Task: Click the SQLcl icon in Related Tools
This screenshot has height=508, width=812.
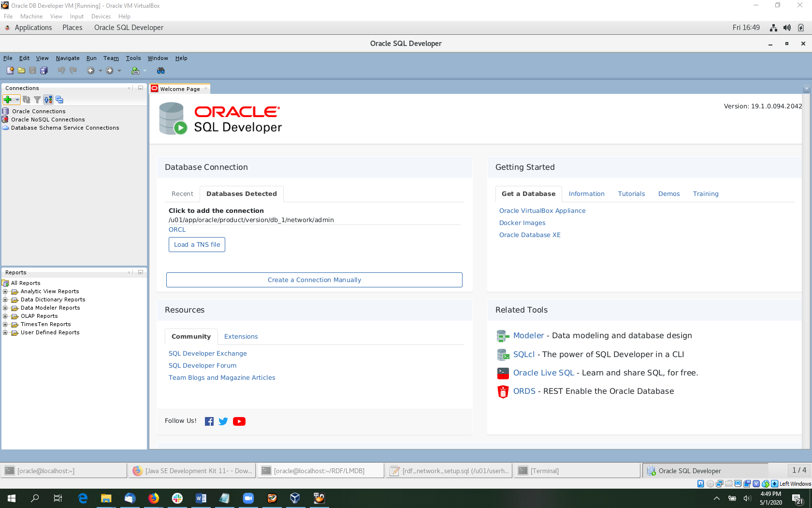Action: [x=503, y=355]
